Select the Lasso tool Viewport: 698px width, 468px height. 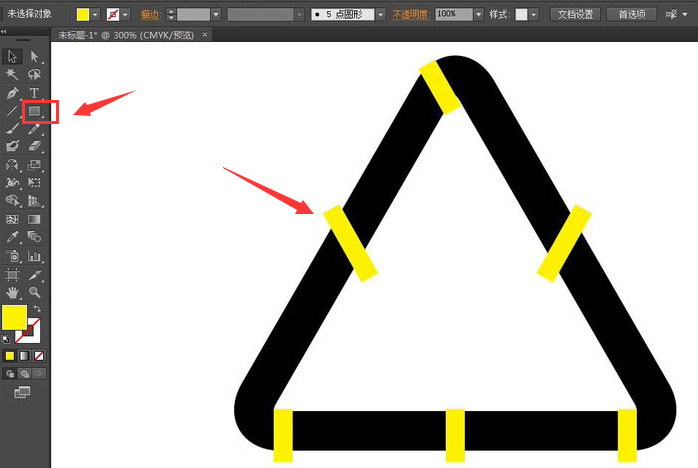click(34, 74)
